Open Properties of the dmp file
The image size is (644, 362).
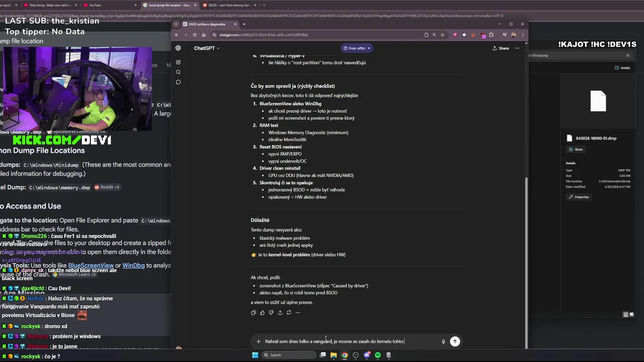click(x=579, y=197)
